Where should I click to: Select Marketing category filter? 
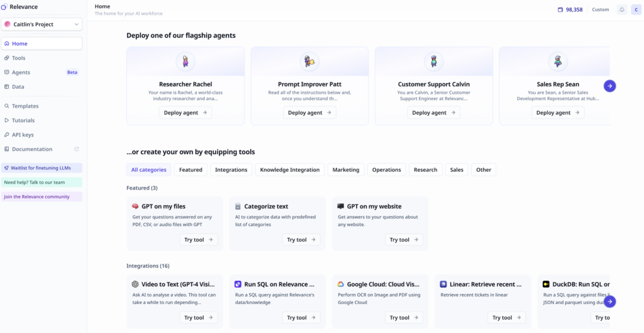pyautogui.click(x=346, y=170)
